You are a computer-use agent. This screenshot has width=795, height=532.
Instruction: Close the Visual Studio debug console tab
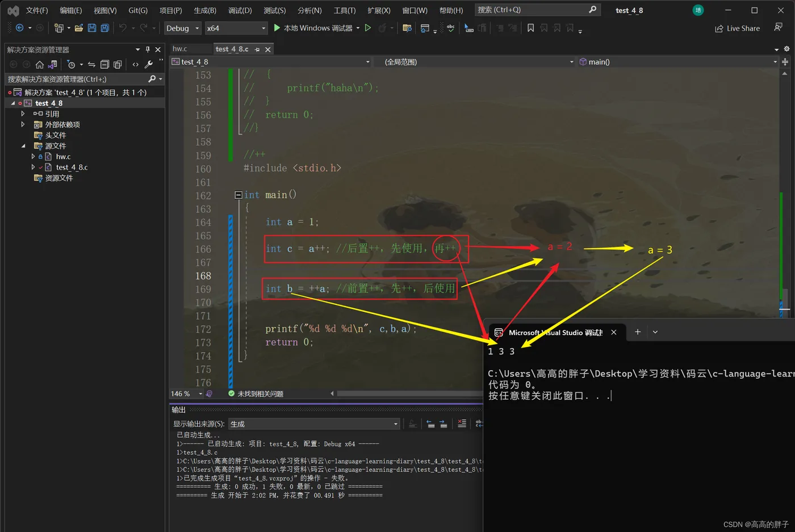614,332
